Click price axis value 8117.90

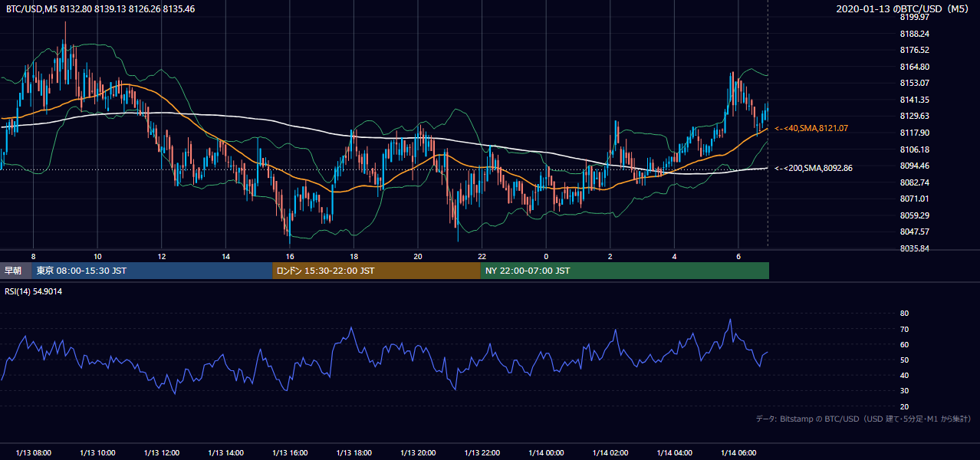pos(914,133)
